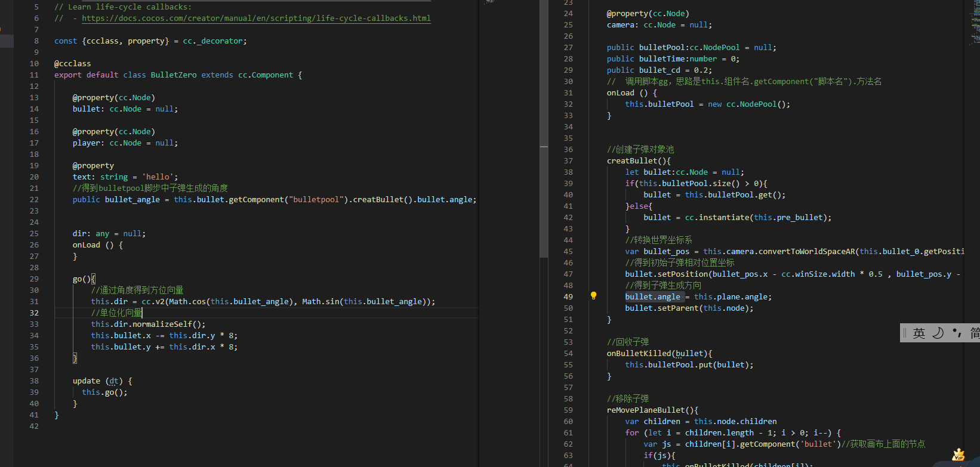This screenshot has height=467, width=980.
Task: Click the highlighted bullet.angle in right editor
Action: coord(652,297)
